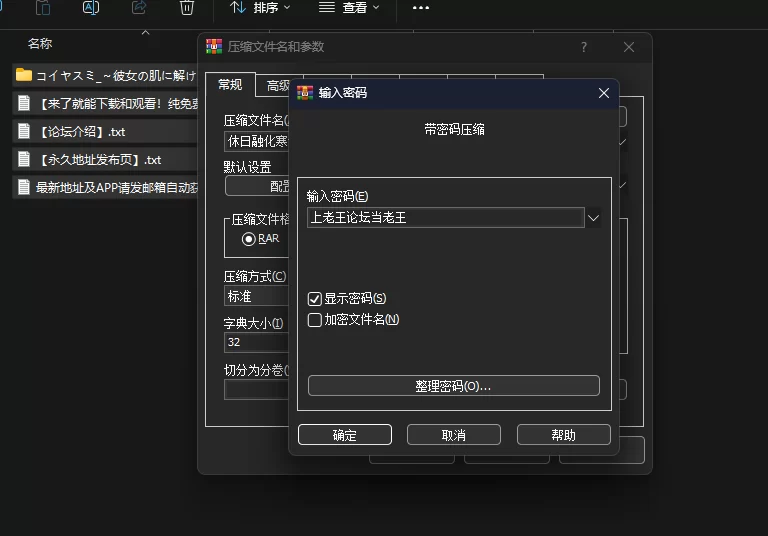Click the WinRAR icon in 输入密码 title bar
Image resolution: width=768 pixels, height=536 pixels.
pos(305,93)
